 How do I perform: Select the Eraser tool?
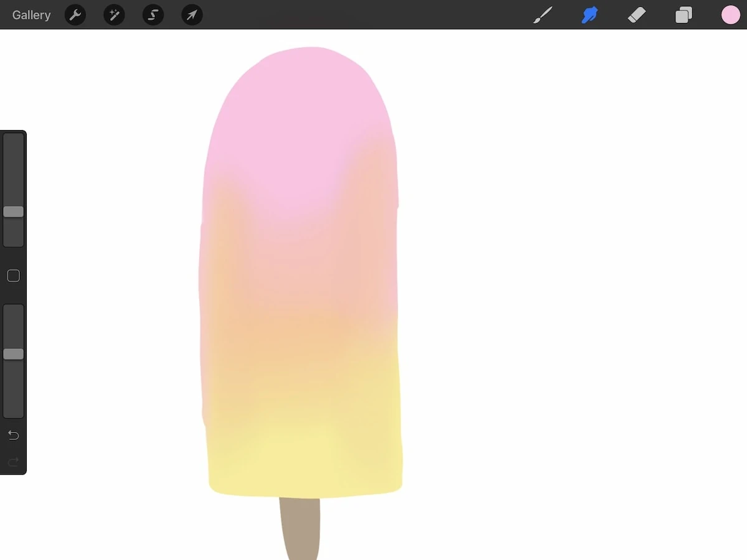point(637,15)
